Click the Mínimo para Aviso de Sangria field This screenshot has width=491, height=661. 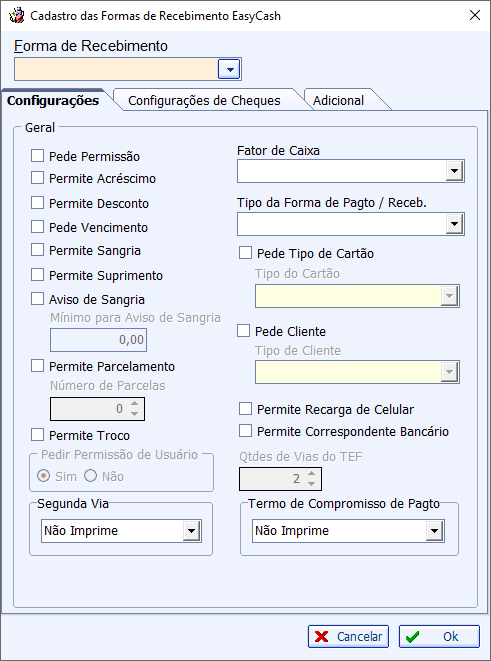[x=98, y=340]
